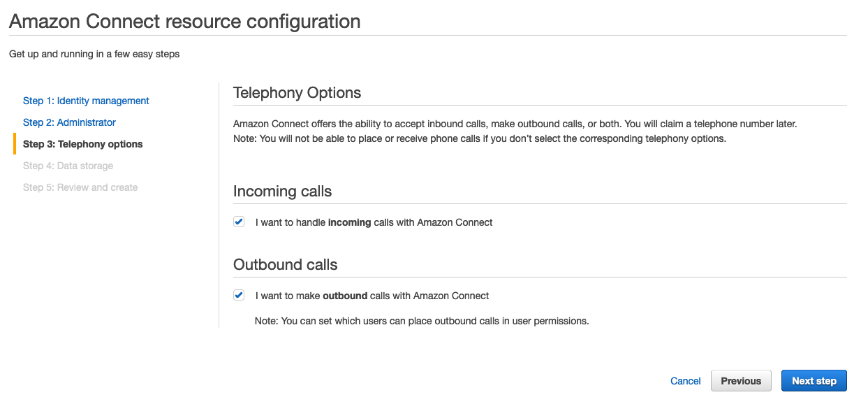The width and height of the screenshot is (868, 411).
Task: Click the Outbound calls section heading
Action: point(285,264)
